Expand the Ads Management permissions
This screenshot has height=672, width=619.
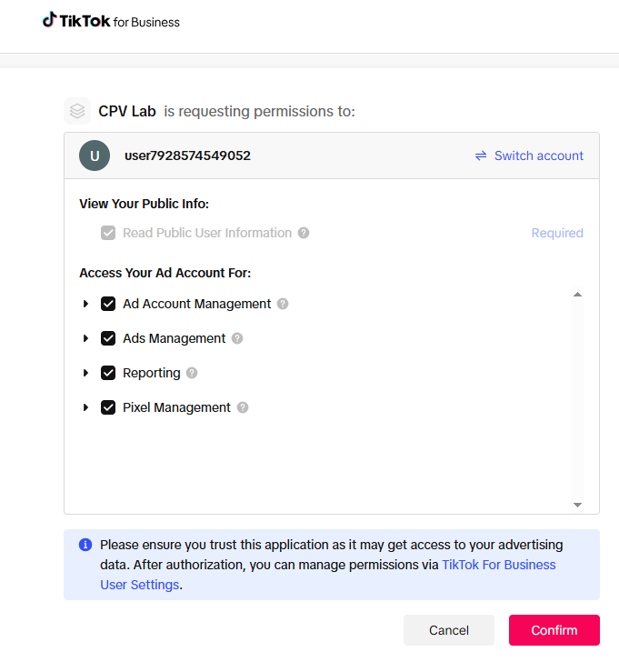click(x=85, y=338)
